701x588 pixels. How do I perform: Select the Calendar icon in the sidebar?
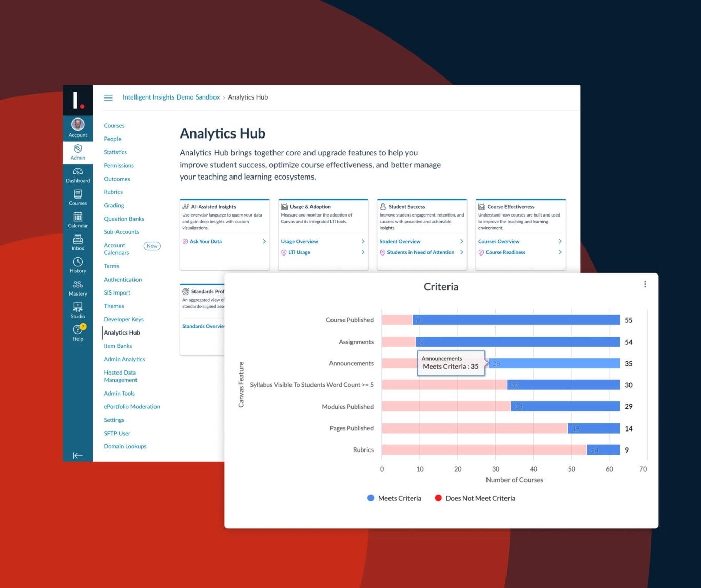(x=77, y=220)
